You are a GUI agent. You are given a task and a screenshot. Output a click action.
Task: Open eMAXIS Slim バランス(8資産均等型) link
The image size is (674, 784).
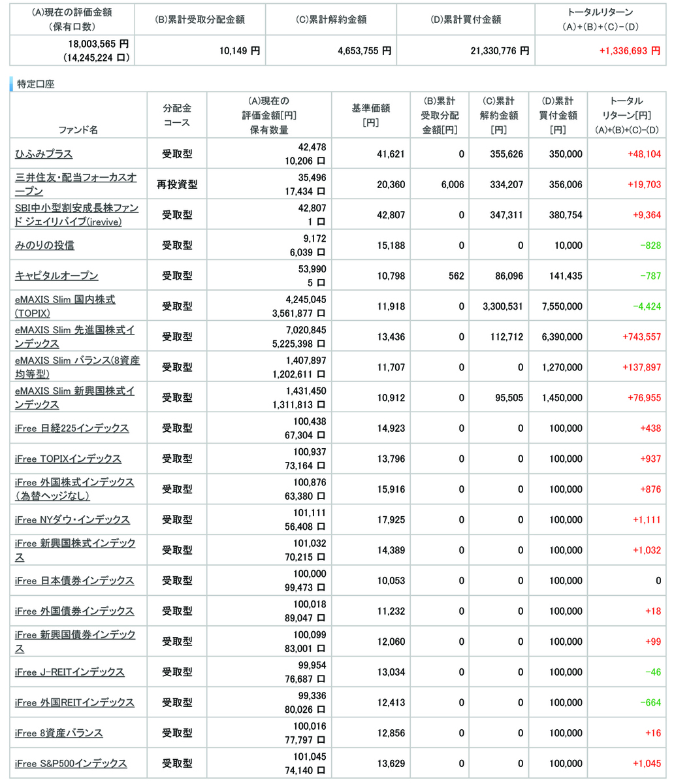77,367
